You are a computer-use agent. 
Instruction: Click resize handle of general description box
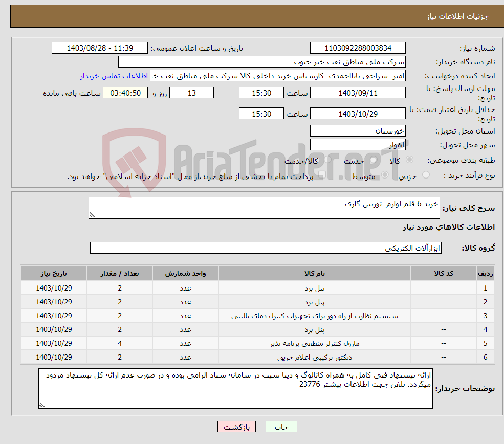point(92,215)
